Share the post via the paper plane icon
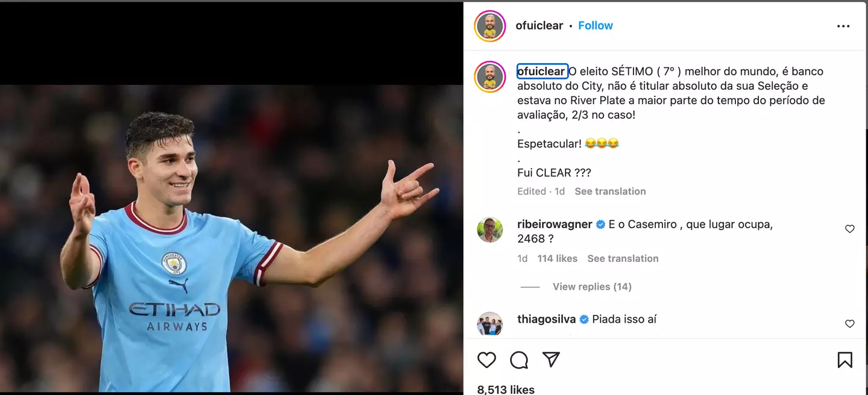 pos(552,359)
